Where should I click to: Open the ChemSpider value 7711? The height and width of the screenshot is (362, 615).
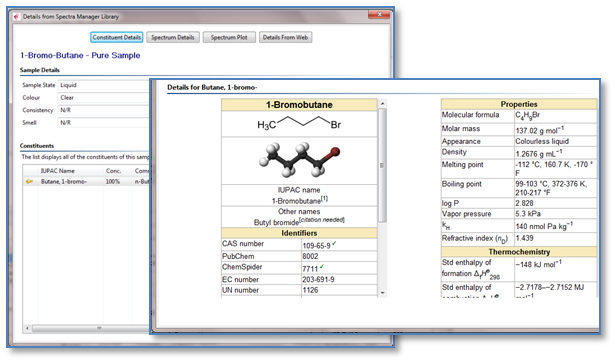click(310, 269)
